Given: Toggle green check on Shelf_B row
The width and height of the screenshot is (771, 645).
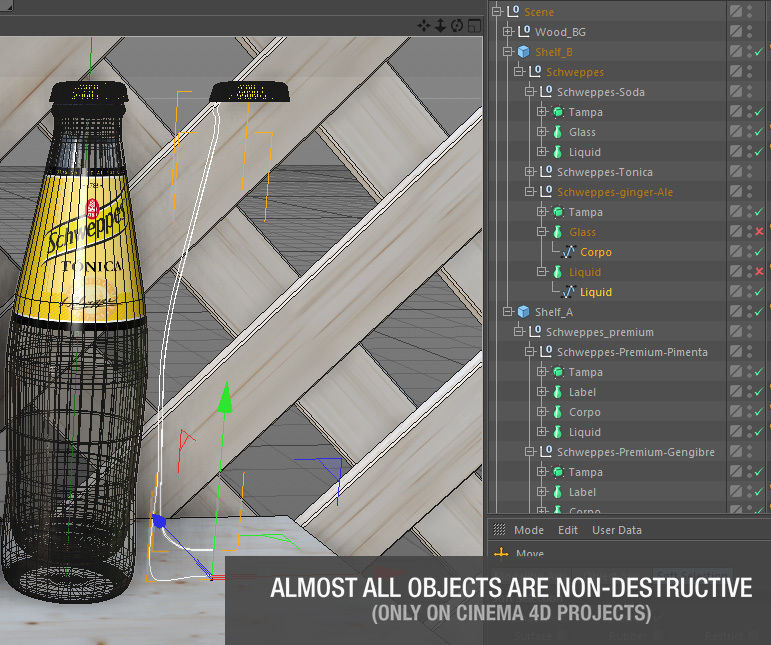Looking at the screenshot, I should pyautogui.click(x=759, y=52).
